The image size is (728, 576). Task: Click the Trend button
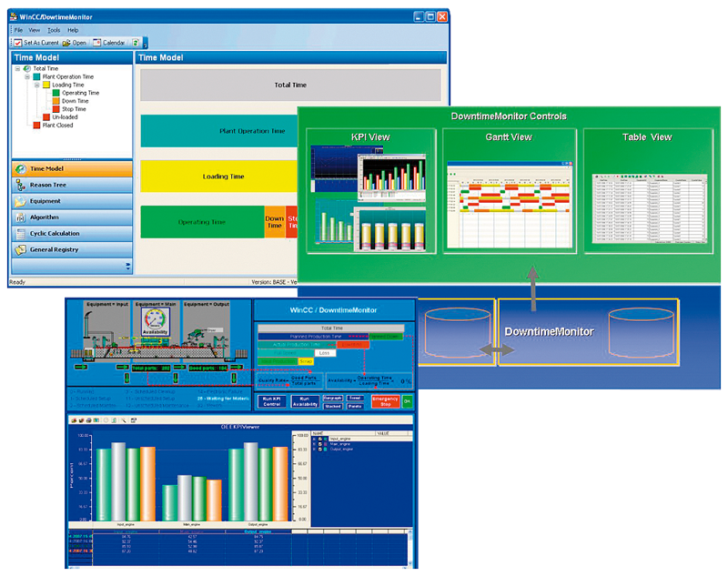click(x=355, y=399)
